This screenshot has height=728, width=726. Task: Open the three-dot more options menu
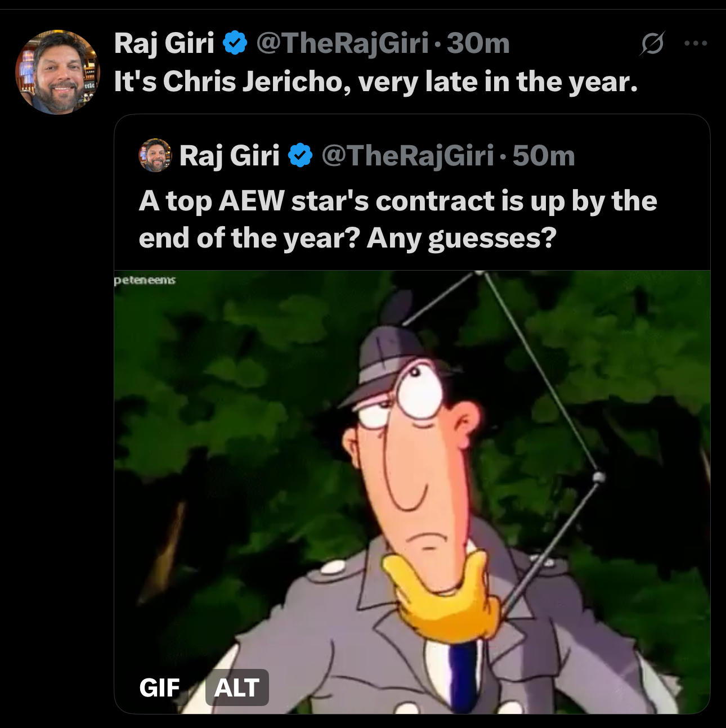(696, 43)
